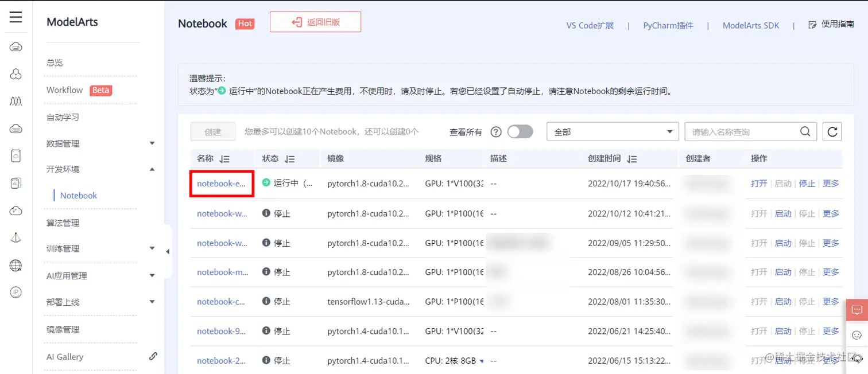This screenshot has height=374, width=868.
Task: Select Notebook in the sidebar
Action: click(x=79, y=195)
